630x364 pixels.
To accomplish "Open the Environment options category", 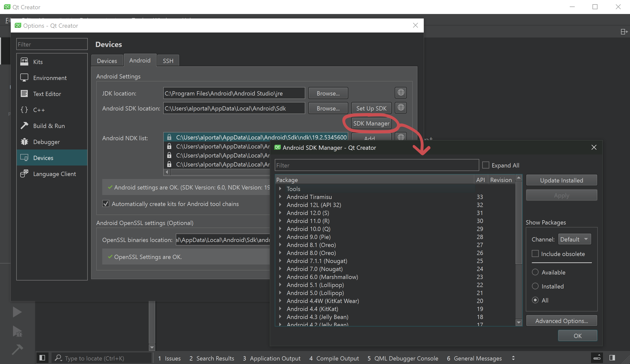I will (x=52, y=78).
